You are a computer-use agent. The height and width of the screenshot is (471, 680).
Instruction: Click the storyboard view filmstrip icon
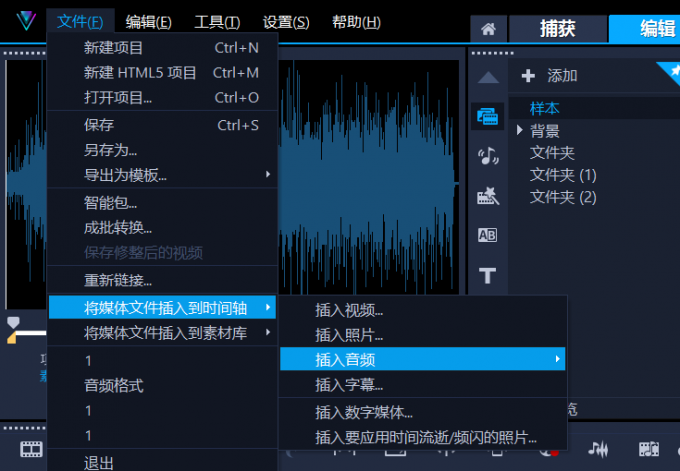tap(31, 449)
